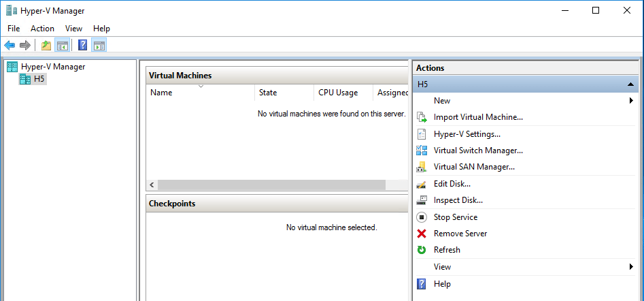Expand the New submenu arrow
The image size is (644, 301).
(x=632, y=101)
